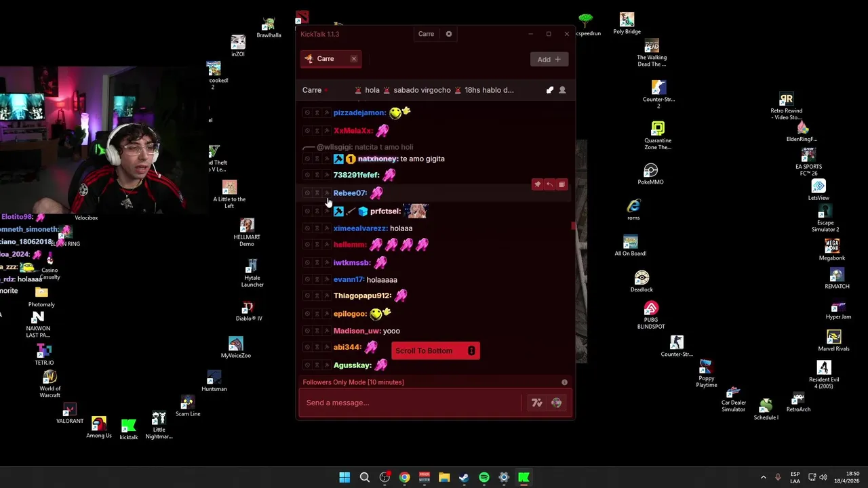
Task: Ban user 738291fefef icon
Action: coord(307,176)
